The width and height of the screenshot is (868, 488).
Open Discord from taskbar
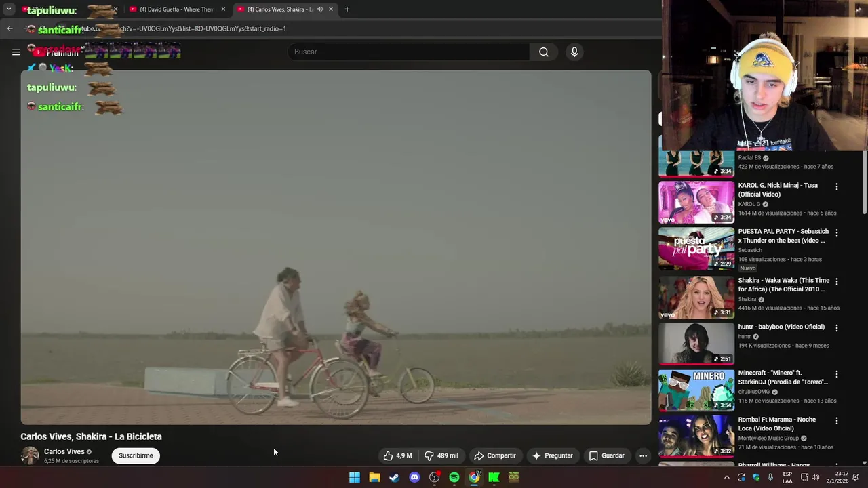pos(414,477)
